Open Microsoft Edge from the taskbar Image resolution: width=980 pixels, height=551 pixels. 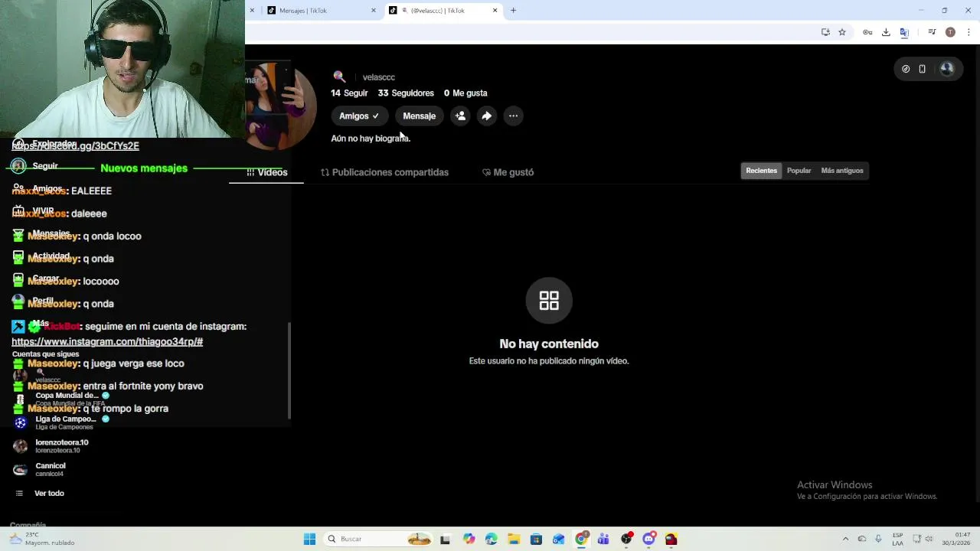point(491,539)
